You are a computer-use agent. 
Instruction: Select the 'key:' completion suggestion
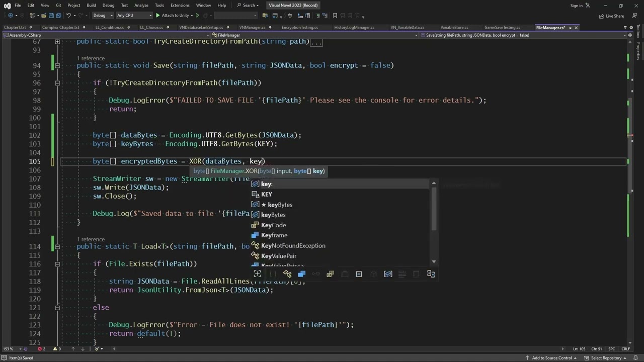pos(341,184)
